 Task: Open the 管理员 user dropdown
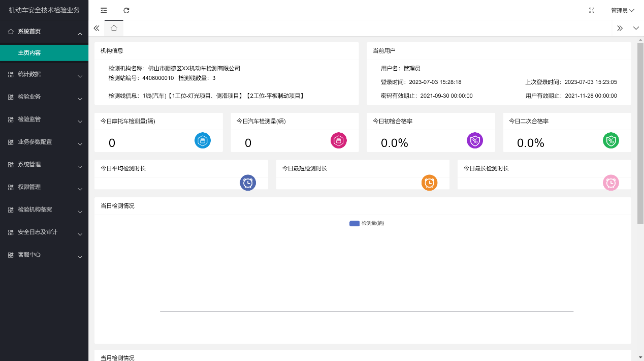[x=622, y=10]
